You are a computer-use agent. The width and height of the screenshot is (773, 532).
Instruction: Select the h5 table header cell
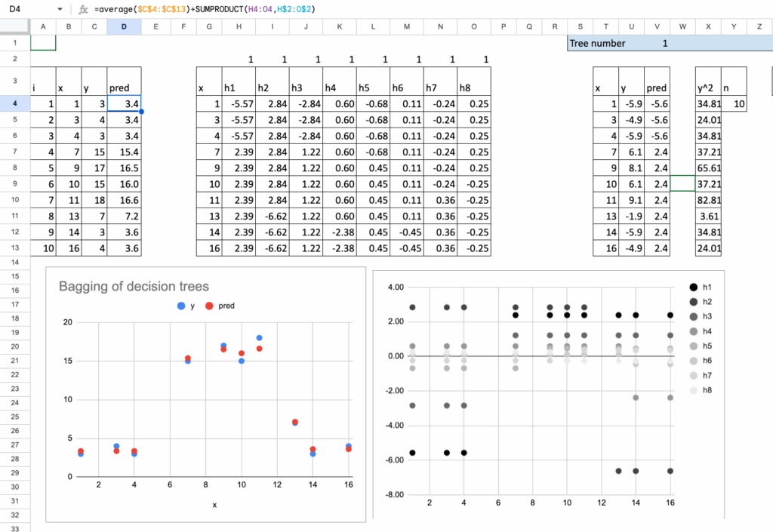[x=373, y=88]
